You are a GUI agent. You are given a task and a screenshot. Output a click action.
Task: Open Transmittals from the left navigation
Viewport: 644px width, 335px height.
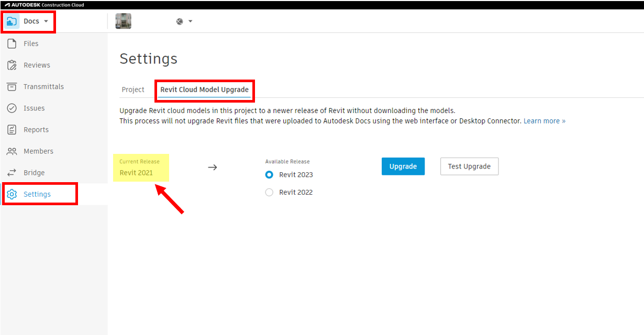[x=12, y=86]
